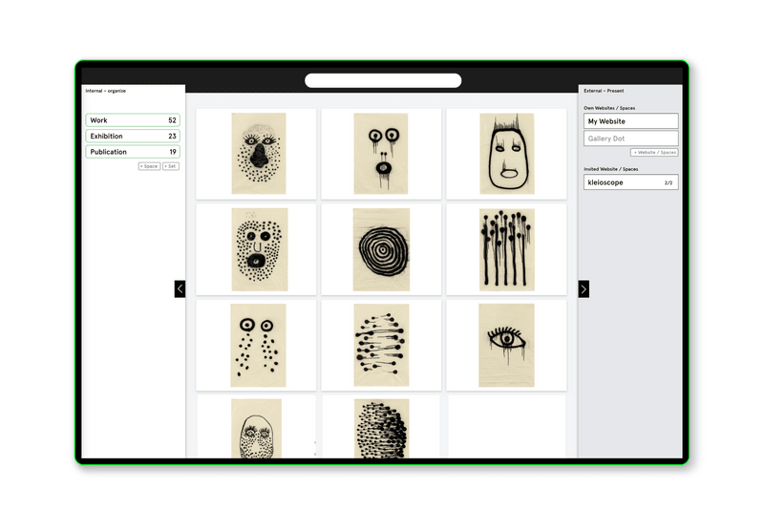
Task: Open the Publication collection
Action: point(133,152)
